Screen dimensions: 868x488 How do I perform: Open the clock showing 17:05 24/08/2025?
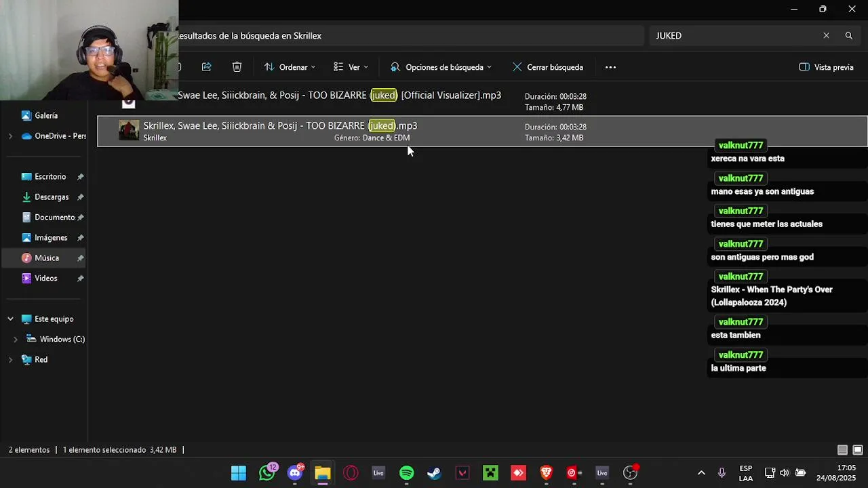tap(836, 473)
